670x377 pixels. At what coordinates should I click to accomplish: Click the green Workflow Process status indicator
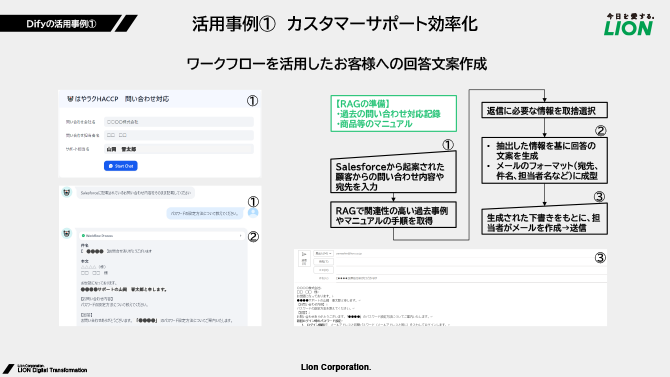(x=83, y=236)
